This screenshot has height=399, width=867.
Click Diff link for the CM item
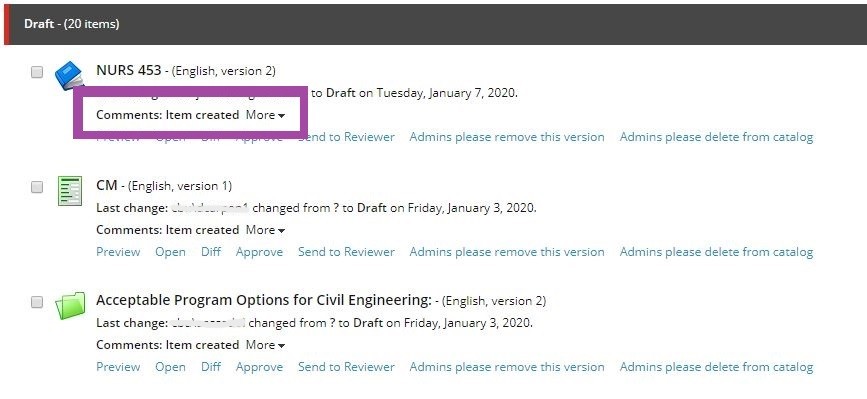[x=211, y=252]
